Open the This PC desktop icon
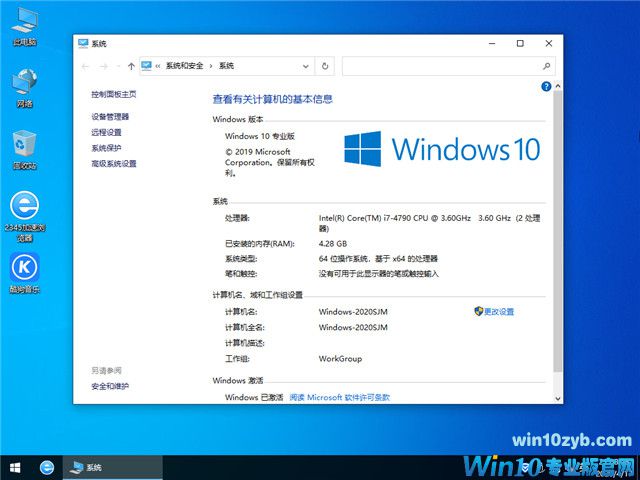The height and width of the screenshot is (480, 640). (x=24, y=26)
